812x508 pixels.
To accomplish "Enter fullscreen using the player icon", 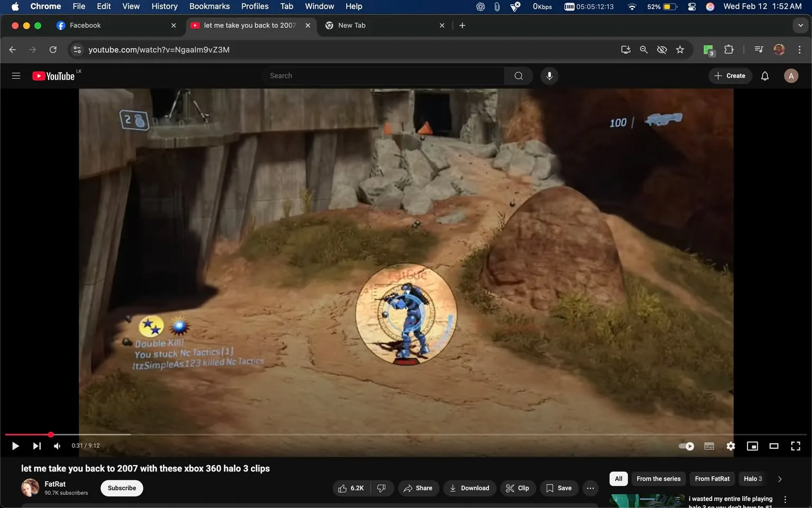I will [x=796, y=446].
